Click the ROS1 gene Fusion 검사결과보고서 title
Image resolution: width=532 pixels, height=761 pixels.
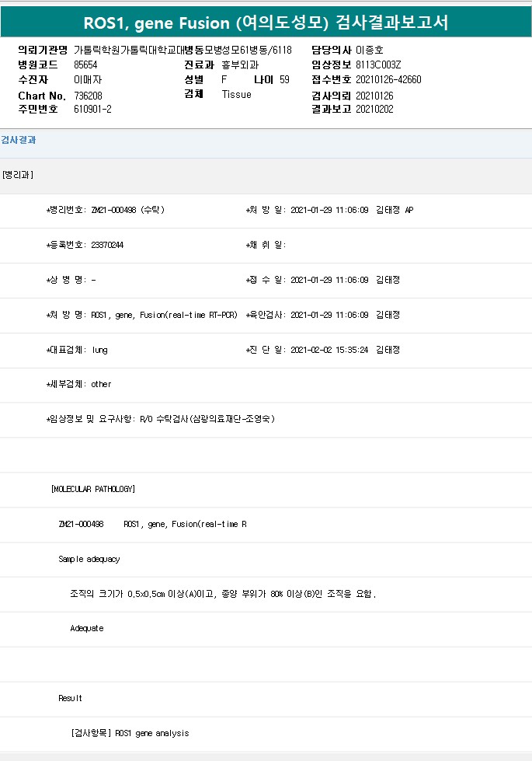click(266, 23)
